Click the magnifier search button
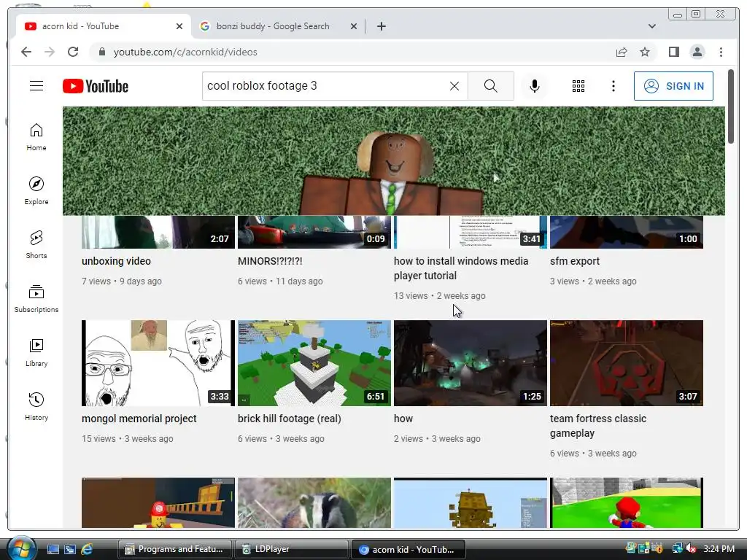The image size is (747, 560). point(491,86)
